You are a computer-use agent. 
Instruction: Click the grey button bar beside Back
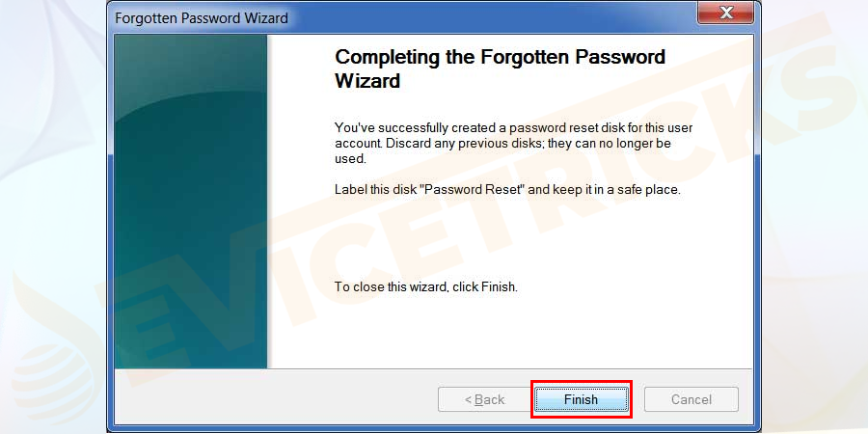point(276,399)
